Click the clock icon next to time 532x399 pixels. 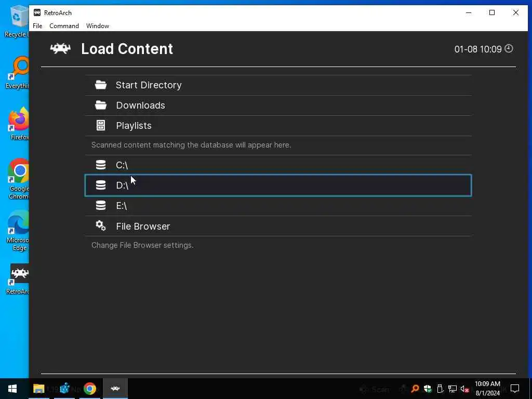509,48
